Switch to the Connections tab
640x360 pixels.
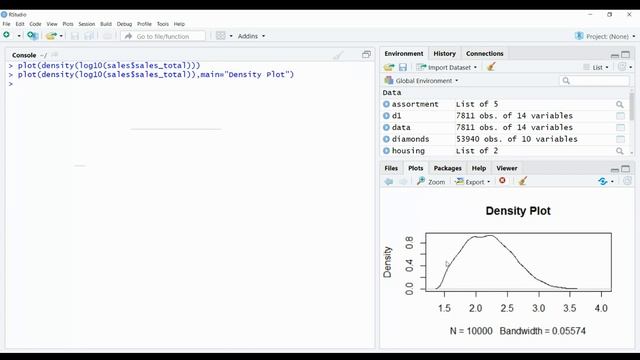[x=484, y=53]
